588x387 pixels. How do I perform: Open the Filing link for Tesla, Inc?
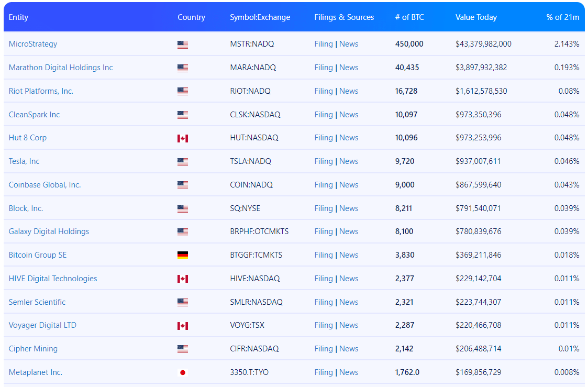click(x=324, y=161)
